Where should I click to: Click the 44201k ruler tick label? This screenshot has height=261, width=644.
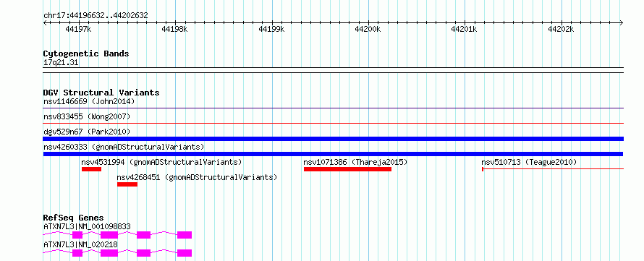pos(464,29)
